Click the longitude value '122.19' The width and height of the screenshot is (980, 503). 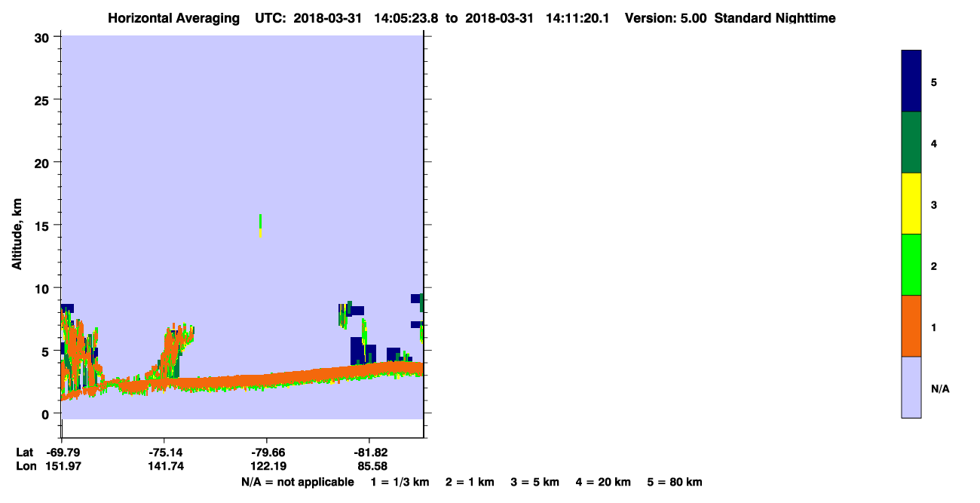click(x=268, y=466)
